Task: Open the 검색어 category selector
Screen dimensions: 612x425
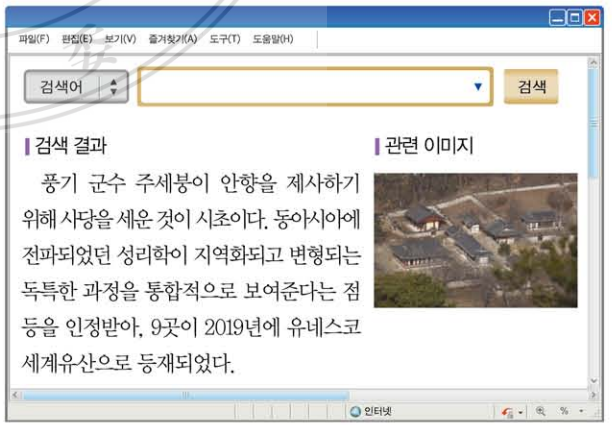Action: pyautogui.click(x=76, y=87)
